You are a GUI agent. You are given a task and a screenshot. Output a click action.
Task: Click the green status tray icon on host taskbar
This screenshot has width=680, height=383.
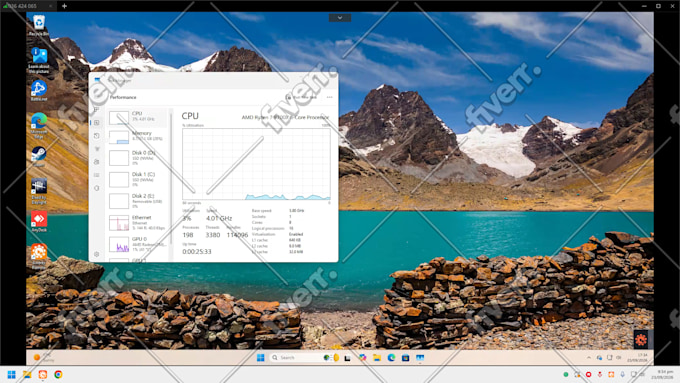point(566,374)
